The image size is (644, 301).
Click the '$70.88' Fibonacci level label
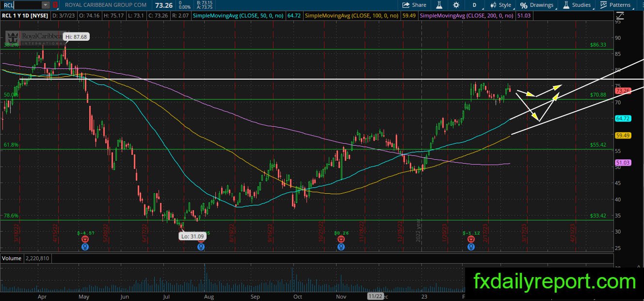click(598, 95)
